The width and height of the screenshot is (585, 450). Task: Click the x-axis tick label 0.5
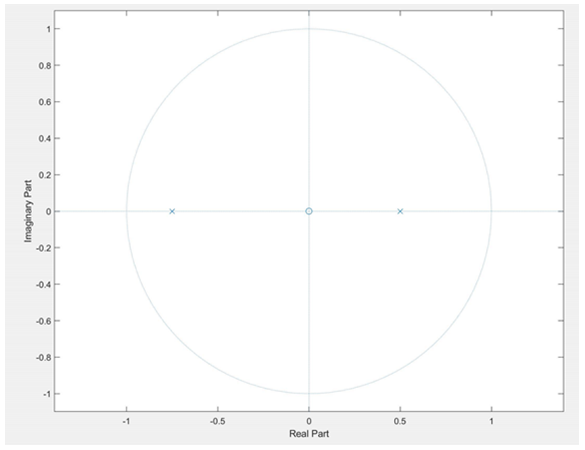(400, 421)
